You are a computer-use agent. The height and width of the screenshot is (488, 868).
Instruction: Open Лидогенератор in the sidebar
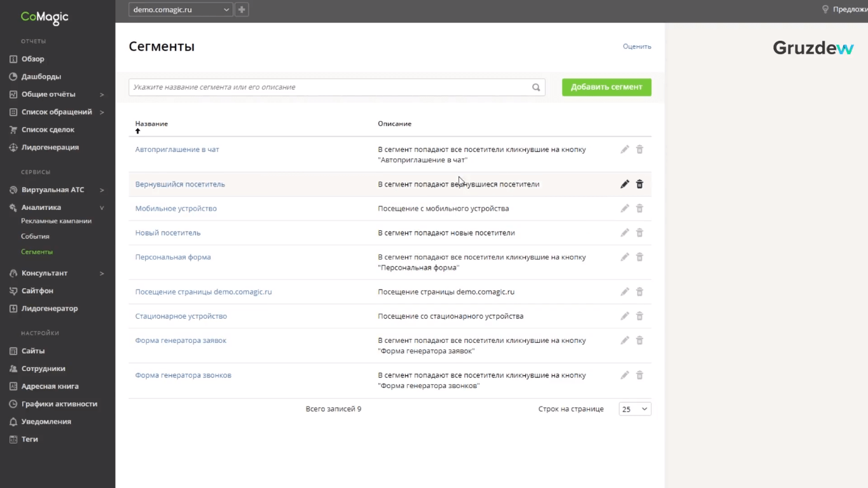(x=49, y=309)
